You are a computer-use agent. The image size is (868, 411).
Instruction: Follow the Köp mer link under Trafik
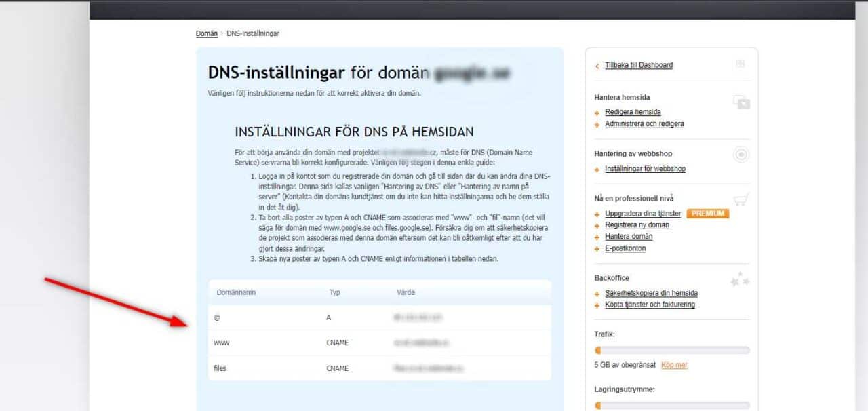(x=673, y=365)
